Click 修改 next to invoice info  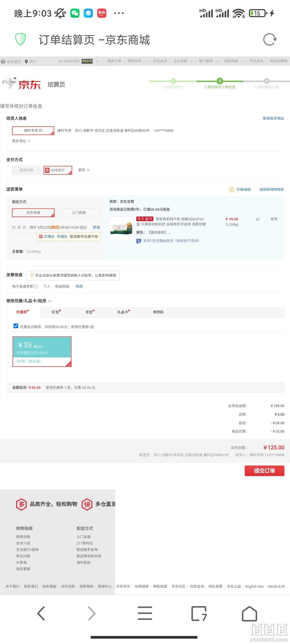79,286
